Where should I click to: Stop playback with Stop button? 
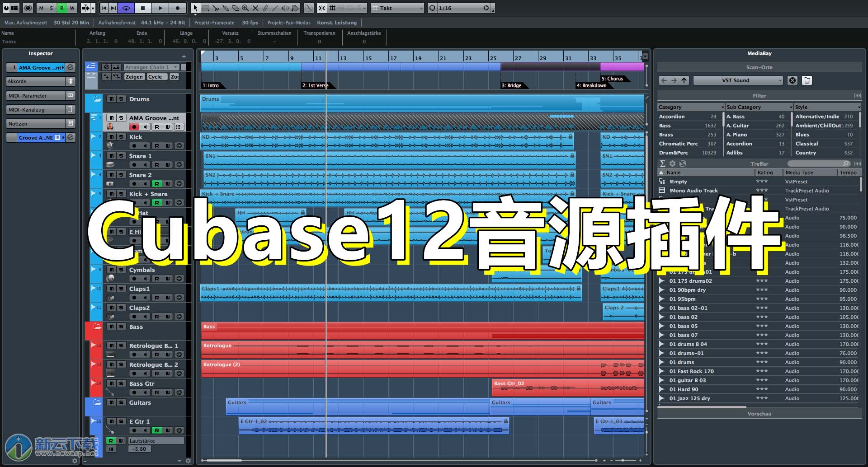143,8
